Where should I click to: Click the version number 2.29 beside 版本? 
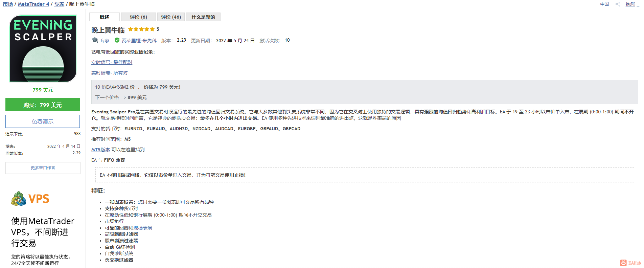tap(182, 40)
